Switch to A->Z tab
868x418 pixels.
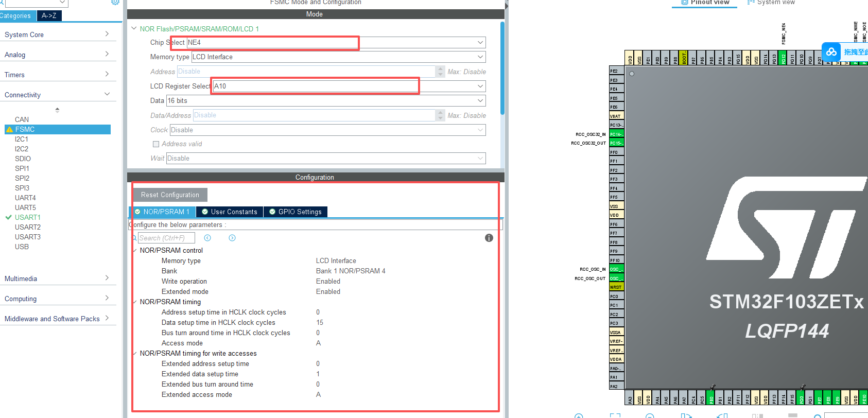click(x=49, y=16)
